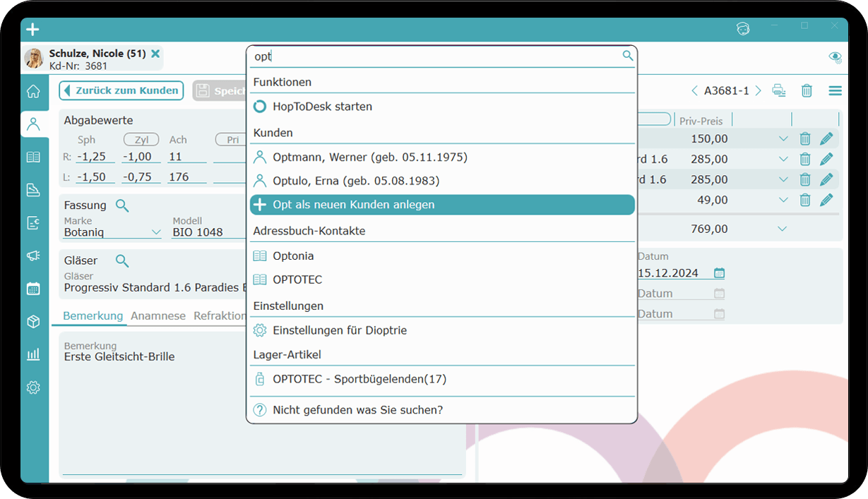Open the calendar icon in sidebar

pyautogui.click(x=33, y=289)
